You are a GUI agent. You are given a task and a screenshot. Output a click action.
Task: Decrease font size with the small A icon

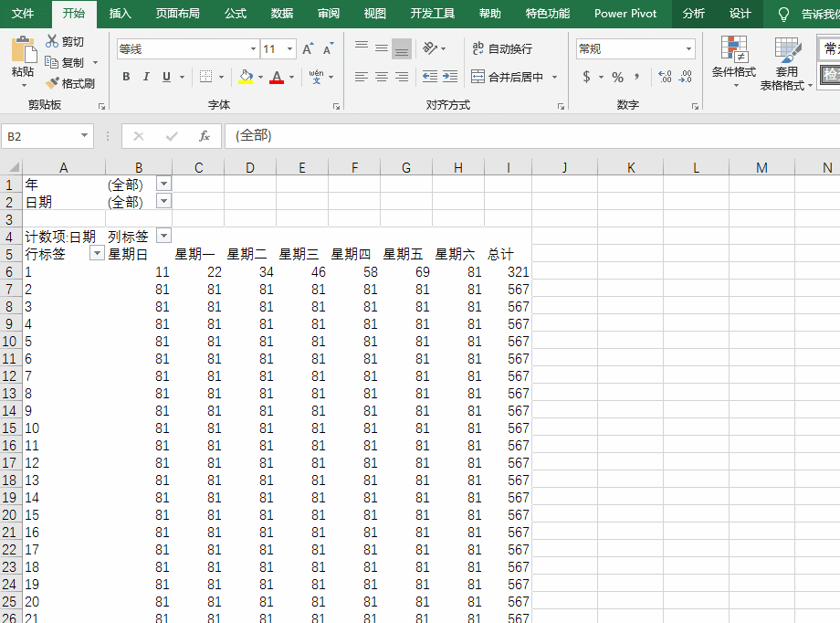pos(328,49)
